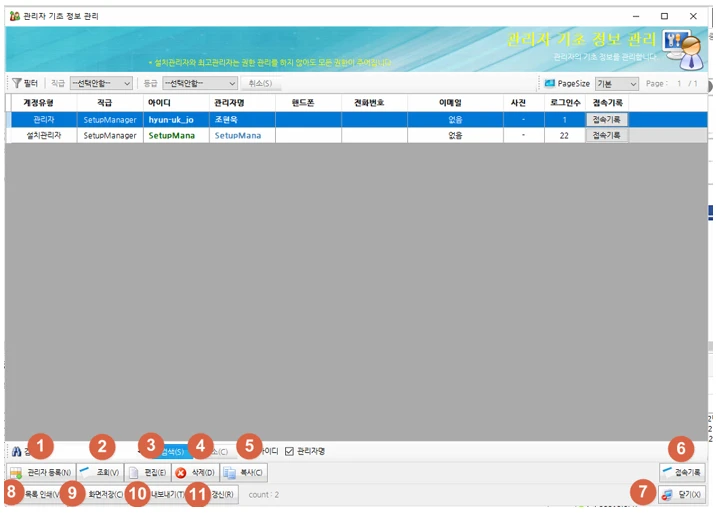Sort by the 로그인수 column header
This screenshot has height=513, width=716.
click(x=565, y=103)
